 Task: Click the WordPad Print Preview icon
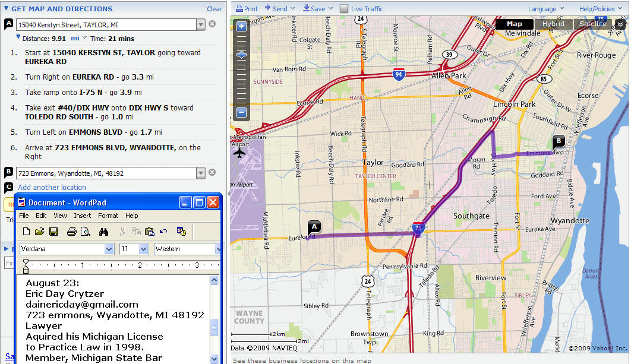85,232
